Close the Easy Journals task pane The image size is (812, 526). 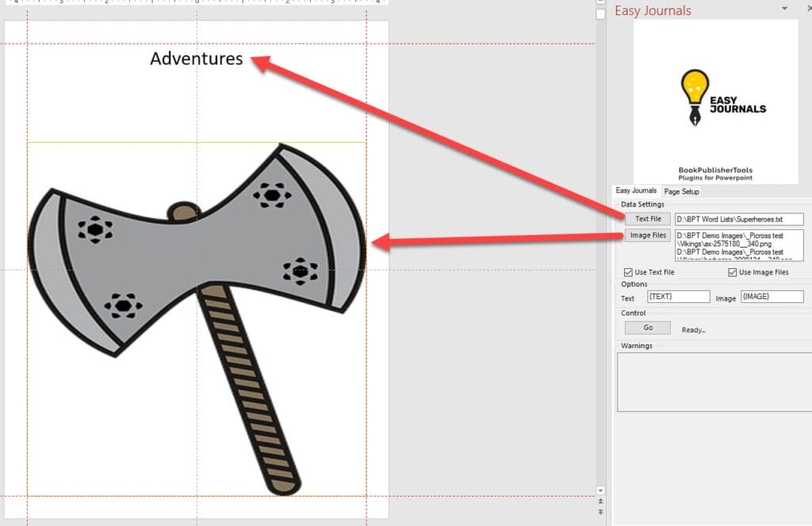(808, 9)
